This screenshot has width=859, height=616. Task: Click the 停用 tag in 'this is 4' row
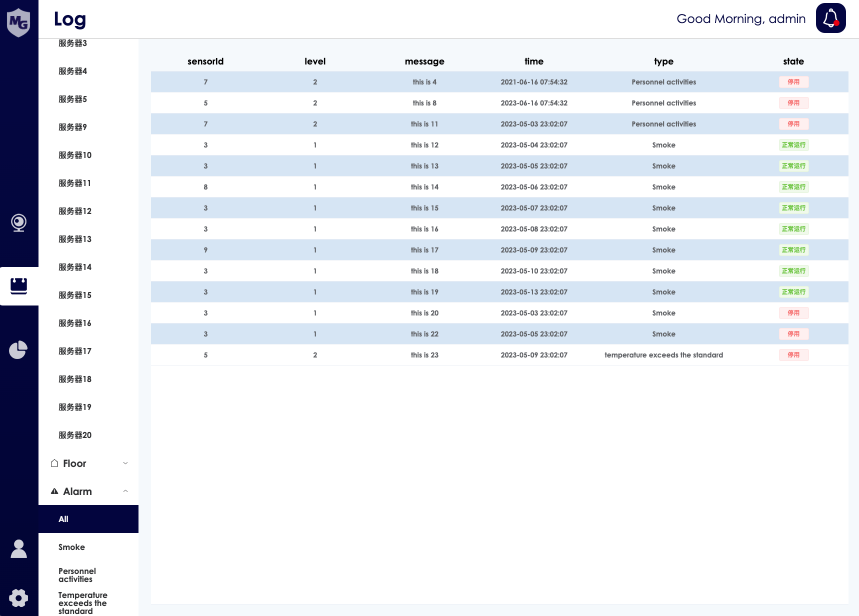pos(793,82)
